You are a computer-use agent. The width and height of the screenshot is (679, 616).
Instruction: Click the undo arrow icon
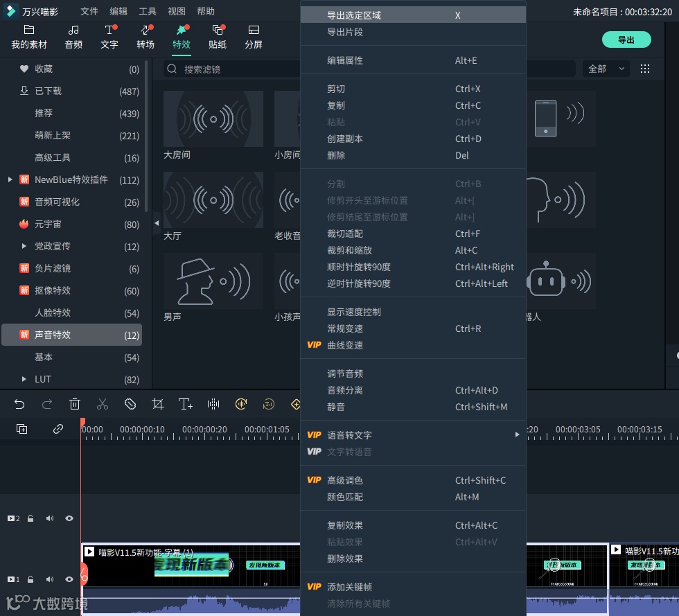point(19,404)
